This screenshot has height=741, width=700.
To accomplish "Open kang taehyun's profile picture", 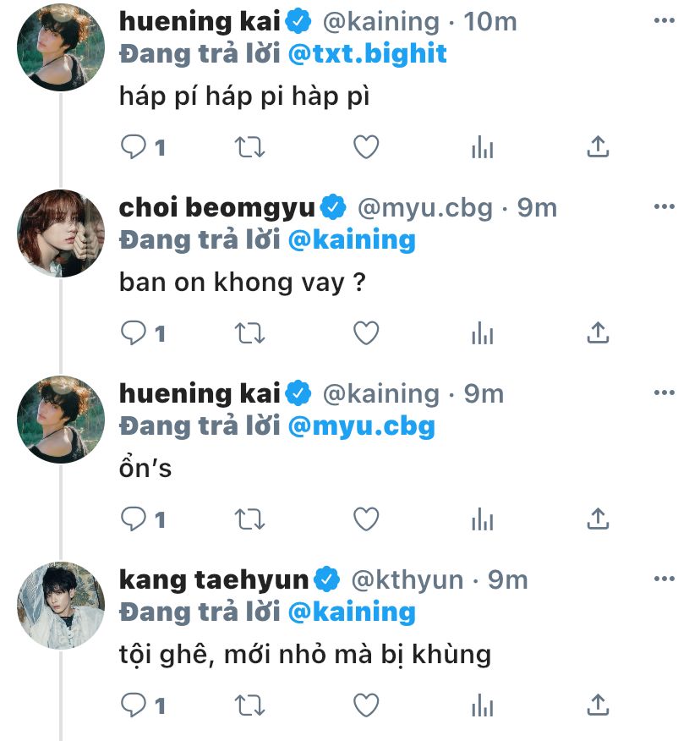I will coord(61,606).
